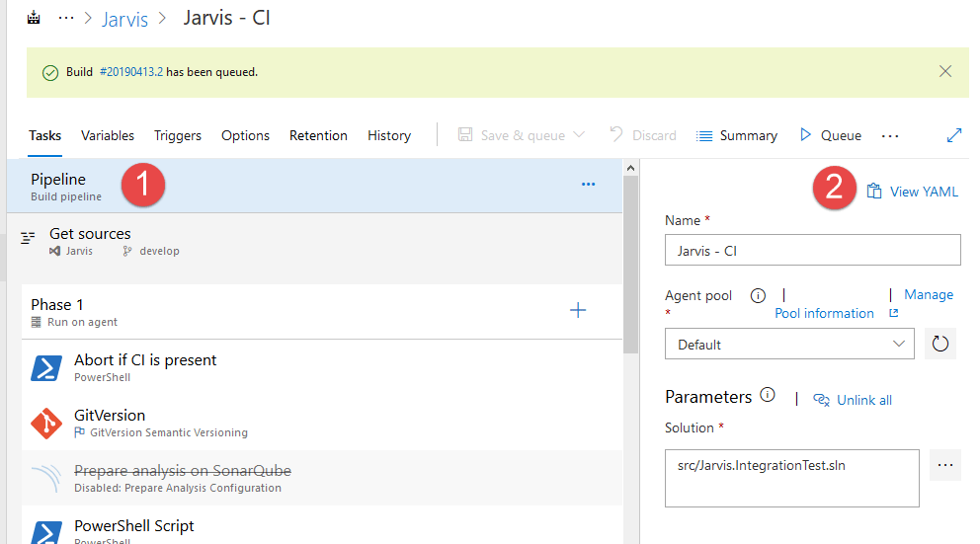
Task: Open the History tab
Action: pos(389,135)
